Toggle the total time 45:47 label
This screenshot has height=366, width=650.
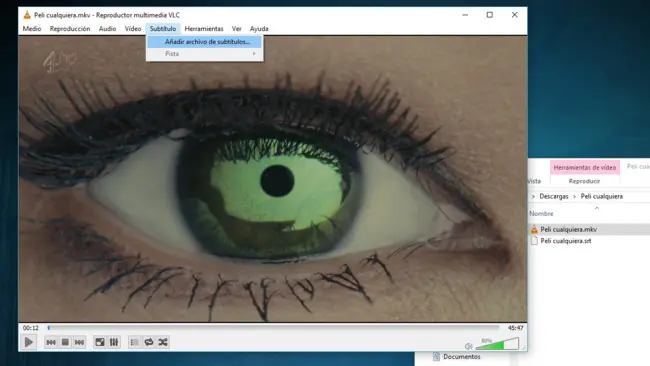(x=515, y=328)
